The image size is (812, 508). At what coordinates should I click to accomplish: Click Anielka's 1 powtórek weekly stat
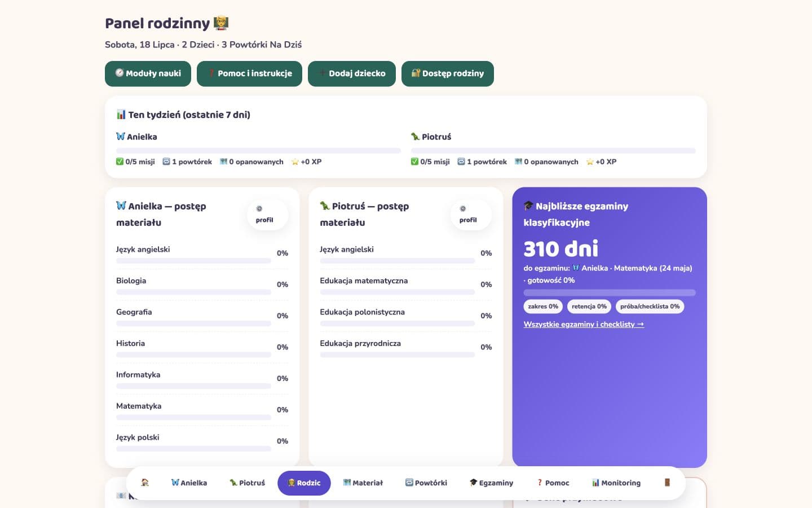coord(187,161)
